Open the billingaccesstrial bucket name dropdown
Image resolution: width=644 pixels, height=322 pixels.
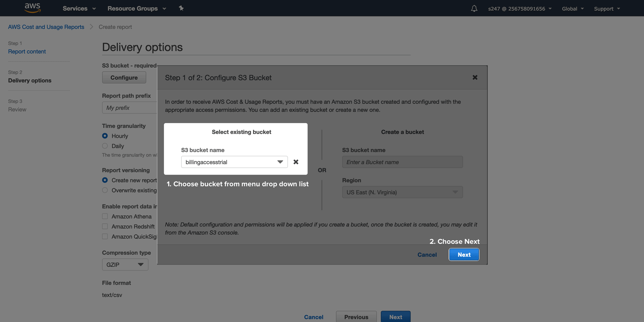(x=234, y=162)
